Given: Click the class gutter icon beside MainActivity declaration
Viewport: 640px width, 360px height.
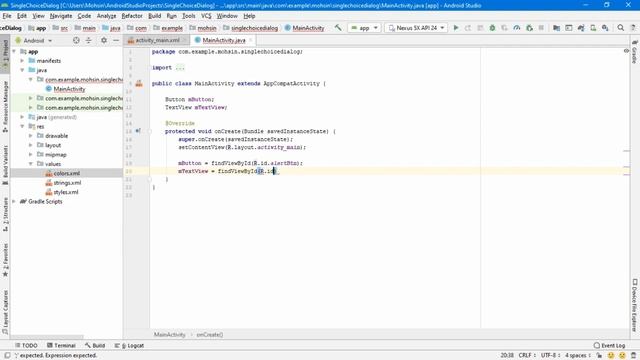Looking at the screenshot, I should pyautogui.click(x=139, y=83).
